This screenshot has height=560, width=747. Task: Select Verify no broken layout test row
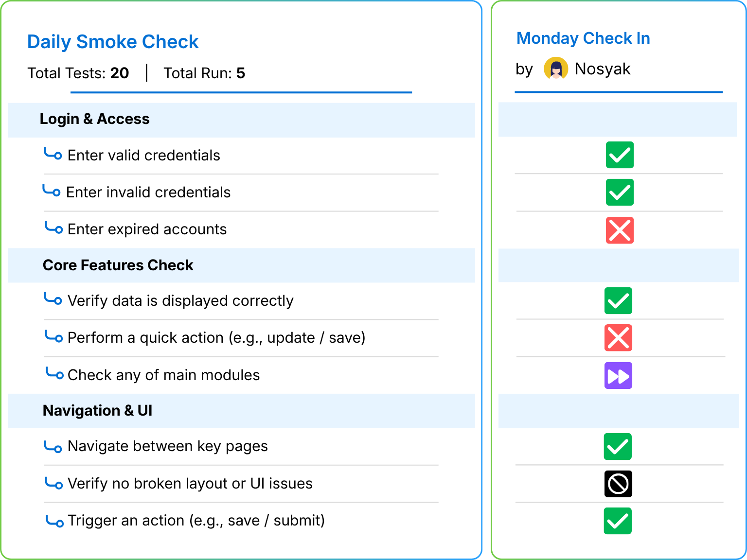(241, 484)
